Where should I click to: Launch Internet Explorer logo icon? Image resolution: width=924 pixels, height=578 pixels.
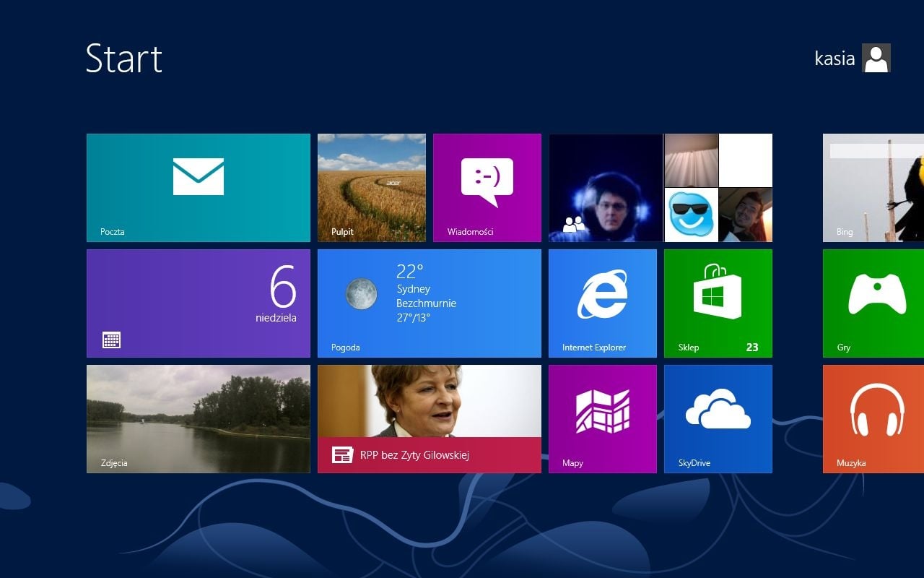click(x=603, y=294)
